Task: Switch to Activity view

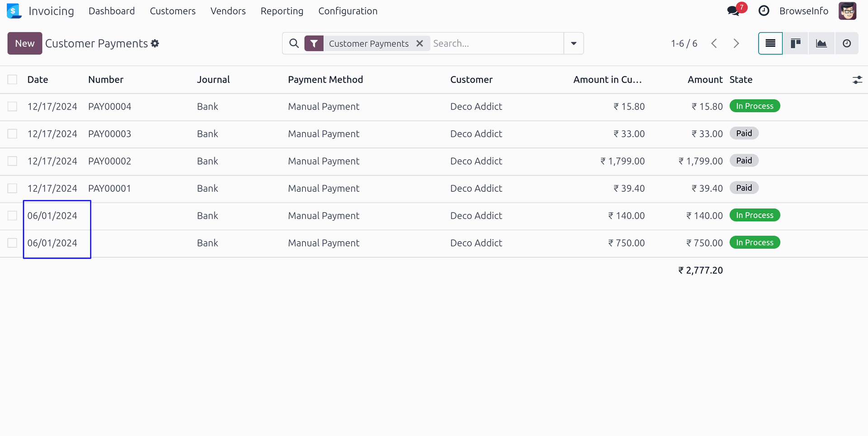Action: [847, 43]
